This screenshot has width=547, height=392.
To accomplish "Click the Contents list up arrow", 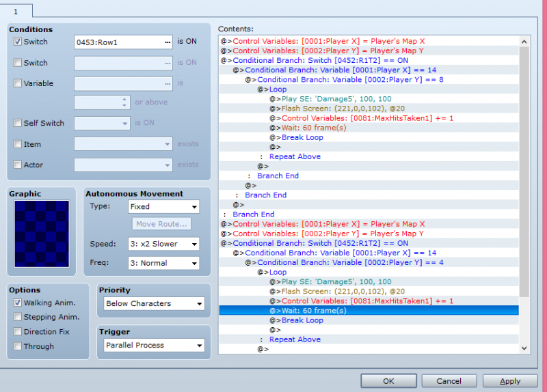I will coord(524,42).
